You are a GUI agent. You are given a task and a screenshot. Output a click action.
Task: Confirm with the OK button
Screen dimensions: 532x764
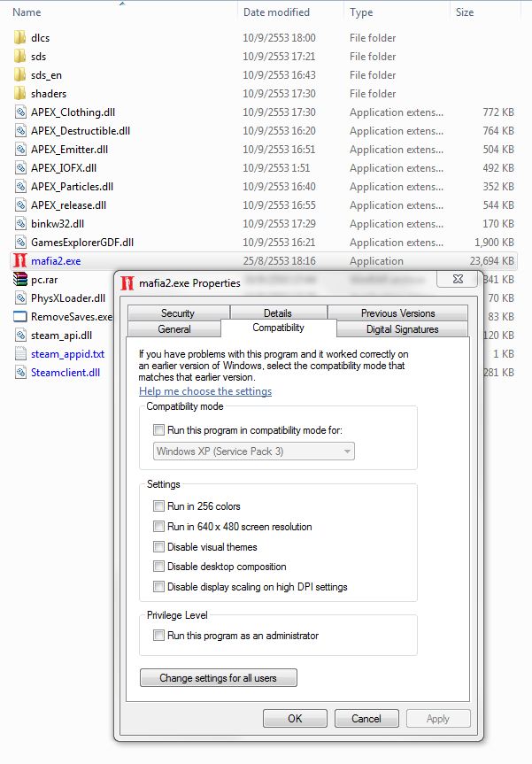click(x=295, y=719)
